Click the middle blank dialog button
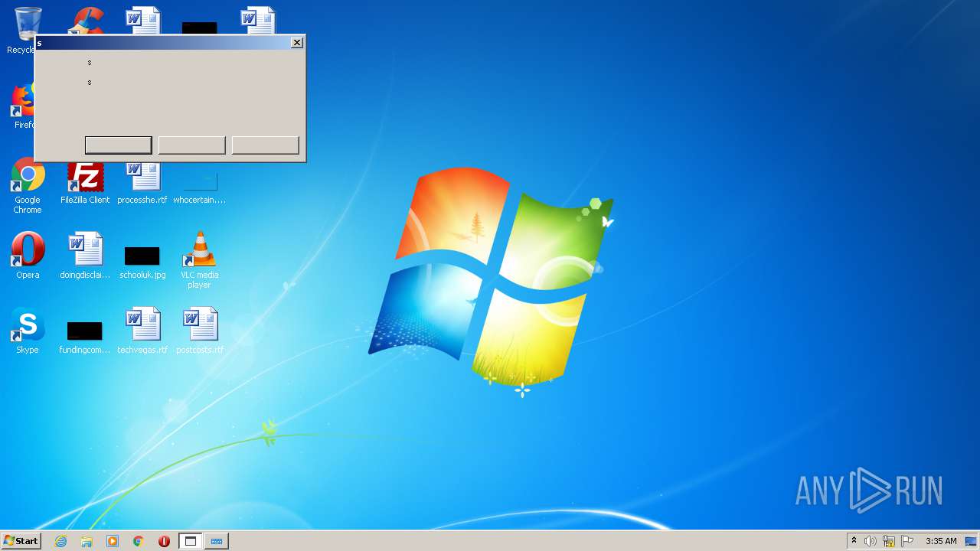The image size is (980, 551). click(191, 145)
